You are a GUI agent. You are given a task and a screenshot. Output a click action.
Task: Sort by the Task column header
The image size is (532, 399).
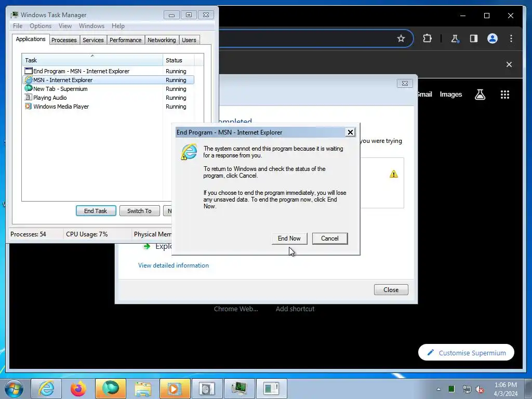(x=92, y=60)
